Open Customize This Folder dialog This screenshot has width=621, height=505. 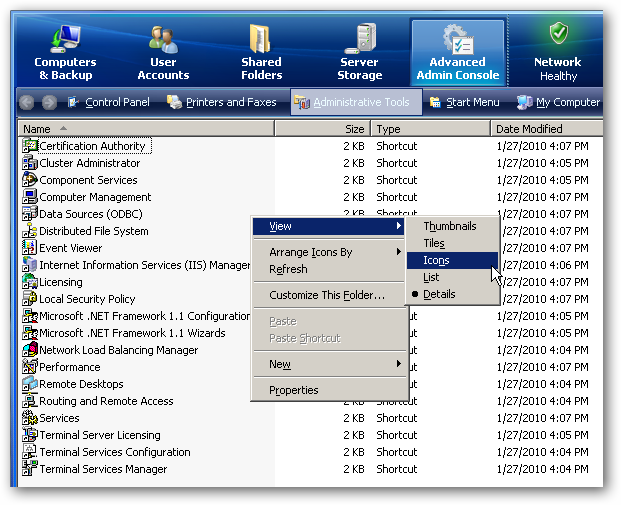pyautogui.click(x=328, y=295)
